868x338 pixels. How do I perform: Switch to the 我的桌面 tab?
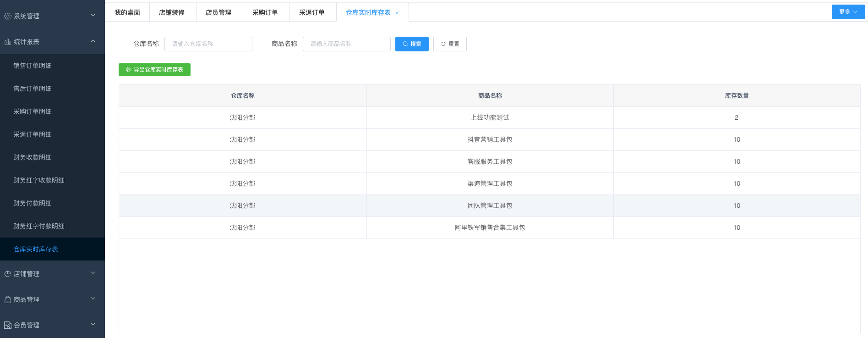click(x=127, y=12)
